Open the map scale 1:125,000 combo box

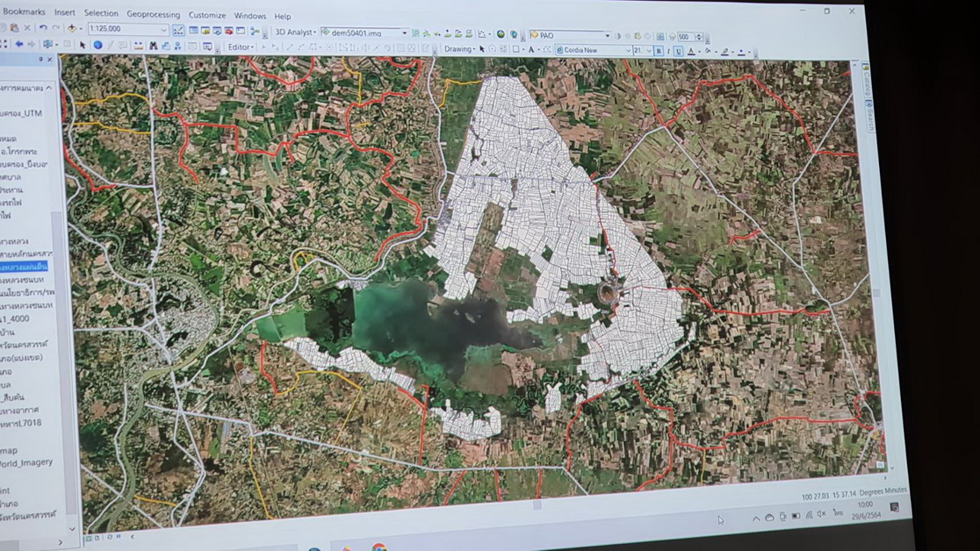coord(128,29)
